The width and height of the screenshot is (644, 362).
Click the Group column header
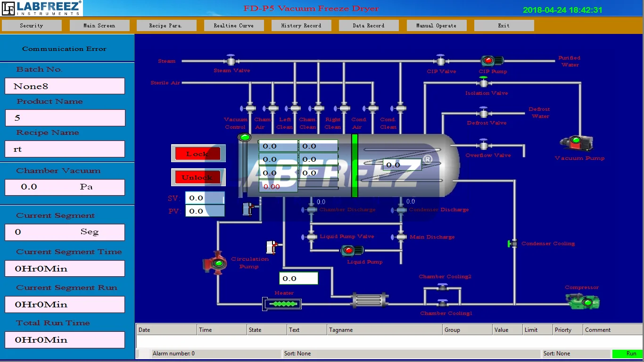click(x=468, y=330)
